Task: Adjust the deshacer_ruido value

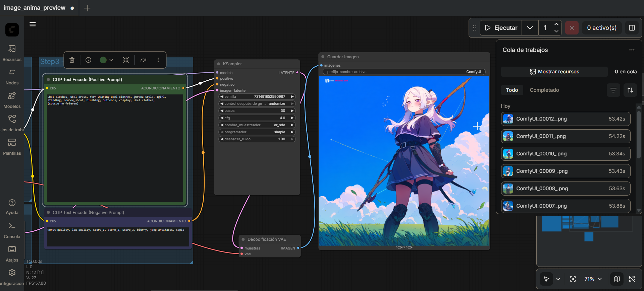Action: [x=257, y=139]
